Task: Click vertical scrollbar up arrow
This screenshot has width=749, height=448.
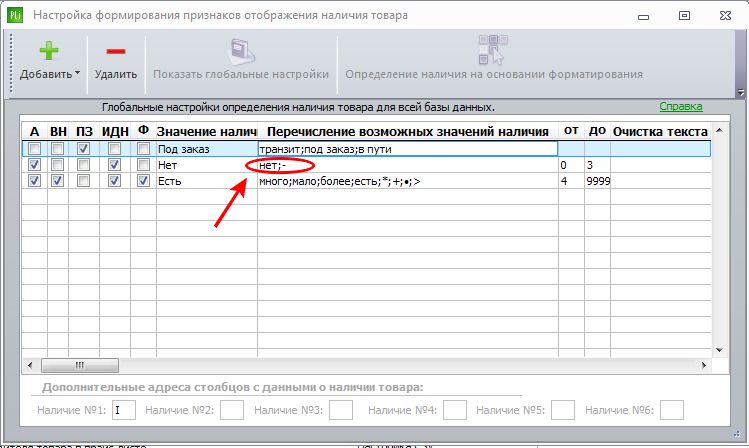Action: coord(719,130)
